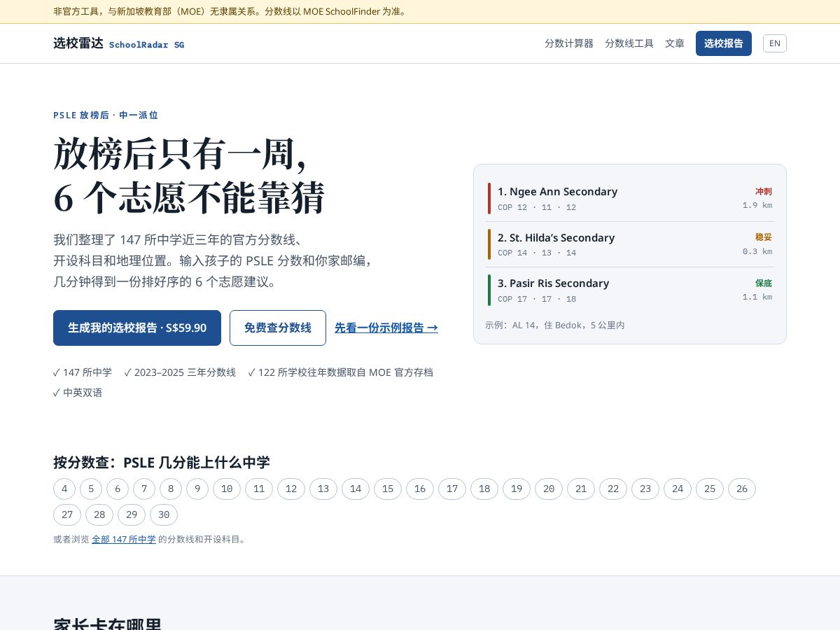Open the 先看一份示例报告 link
The image size is (840, 630).
pyautogui.click(x=386, y=328)
